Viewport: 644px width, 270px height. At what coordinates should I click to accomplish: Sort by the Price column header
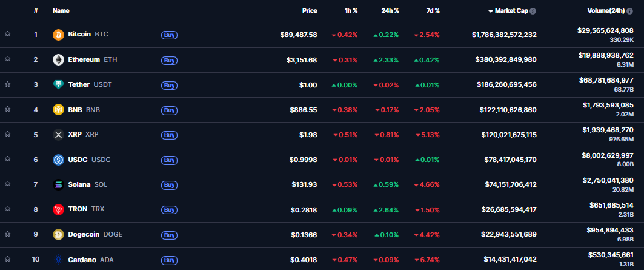pos(310,11)
